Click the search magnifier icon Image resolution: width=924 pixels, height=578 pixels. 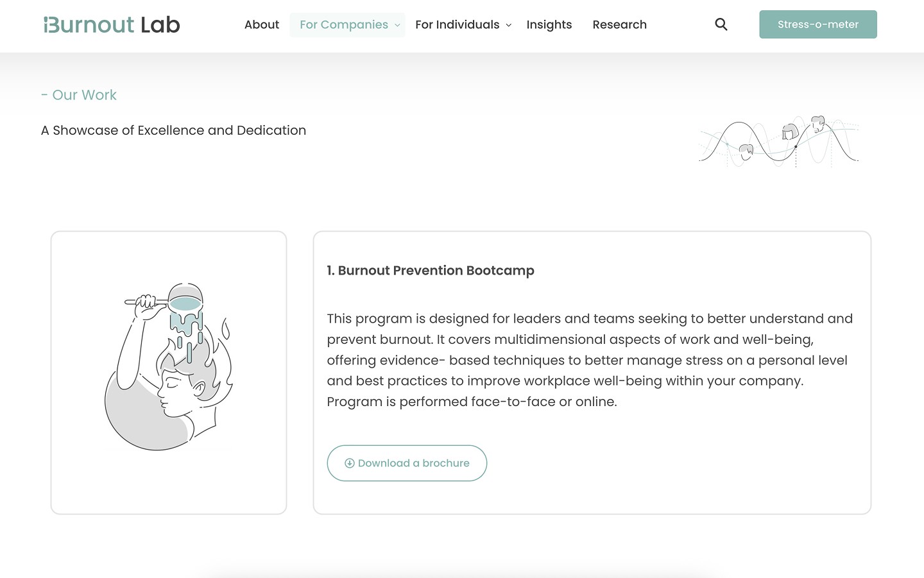coord(721,24)
